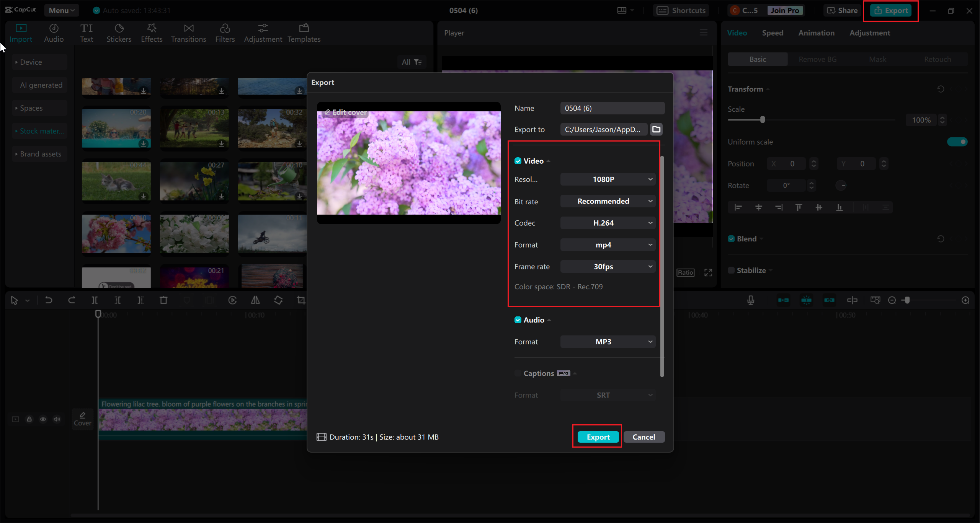
Task: Open the Resolution 1080P dropdown
Action: click(x=608, y=179)
